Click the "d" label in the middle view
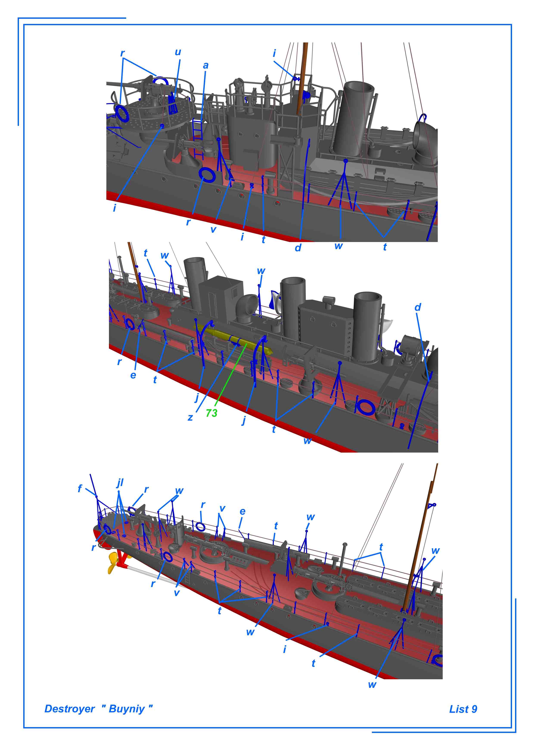This screenshot has width=534, height=756. pyautogui.click(x=418, y=308)
